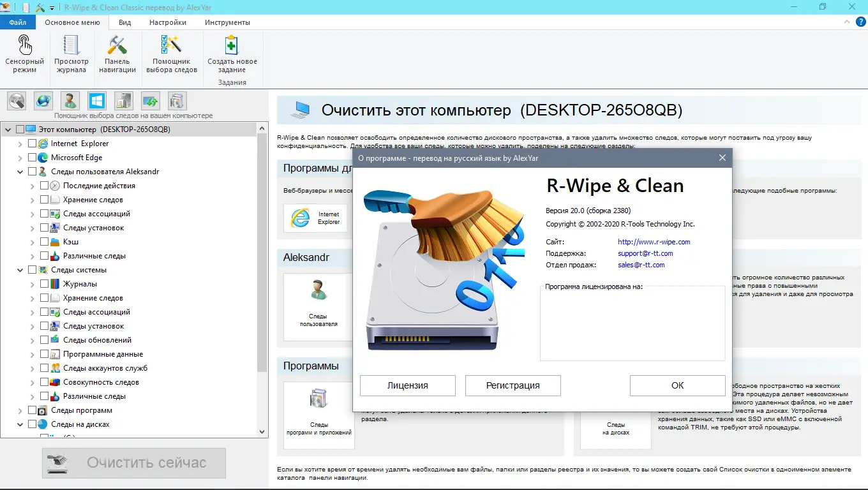Click the tree scrollbar up arrow
This screenshot has height=490, width=868.
click(262, 128)
